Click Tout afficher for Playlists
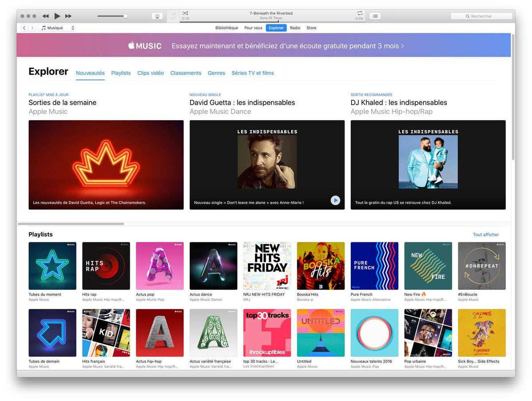Viewport: 532px width, 401px height. pos(486,234)
